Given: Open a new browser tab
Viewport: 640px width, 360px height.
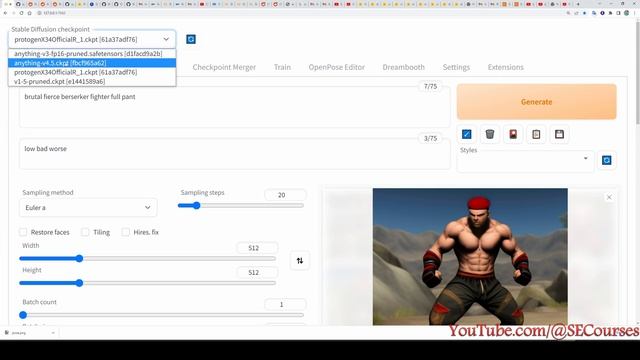Looking at the screenshot, I should 578,4.
